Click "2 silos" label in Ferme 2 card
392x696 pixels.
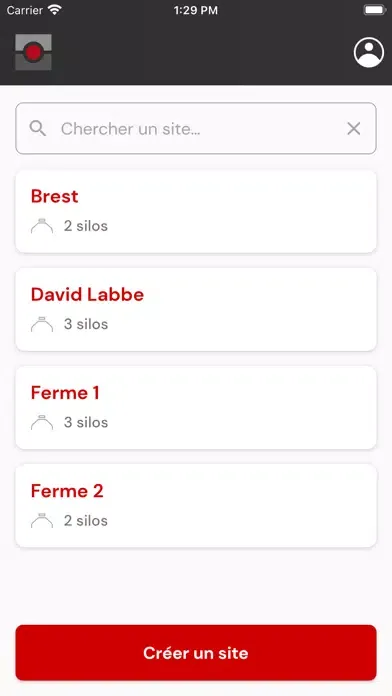click(x=86, y=520)
